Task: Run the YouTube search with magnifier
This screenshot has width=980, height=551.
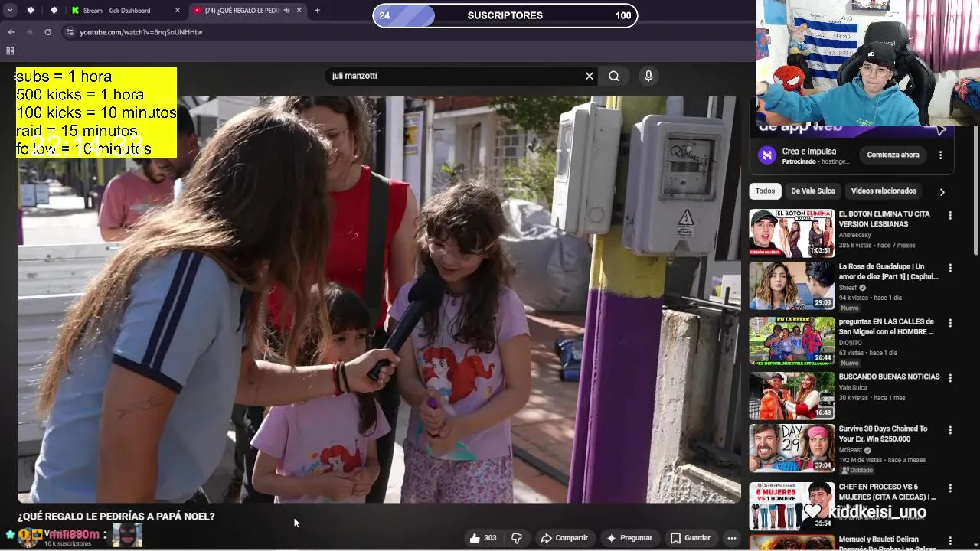Action: pyautogui.click(x=614, y=76)
